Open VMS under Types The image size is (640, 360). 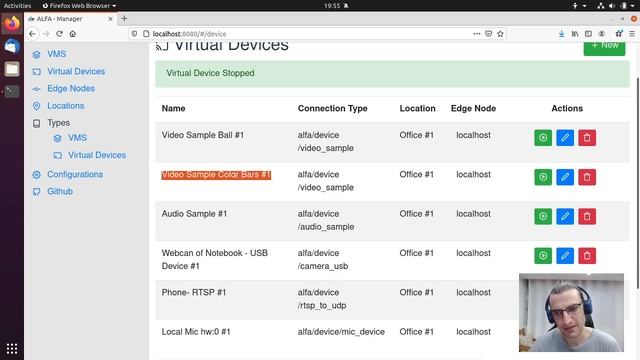click(x=77, y=138)
